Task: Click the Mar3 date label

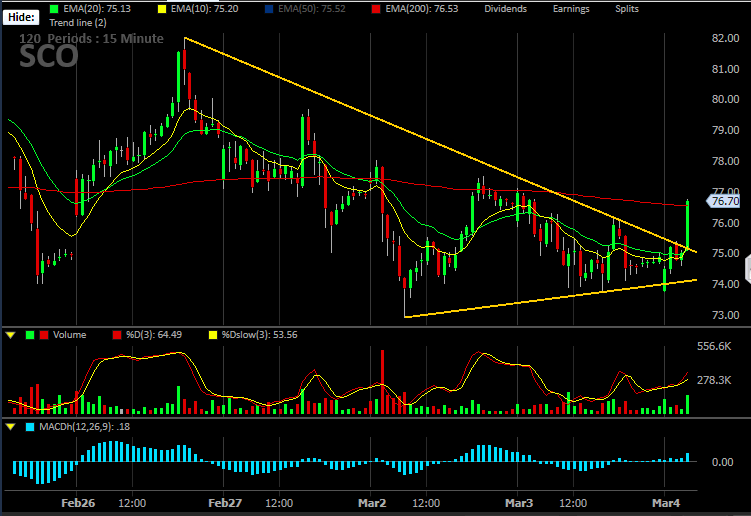Action: point(519,503)
